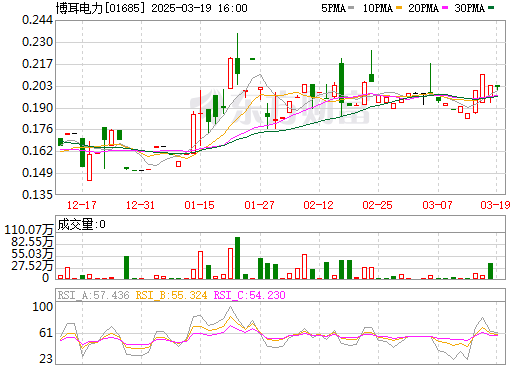Click the 100 RSI axis label
The width and height of the screenshot is (520, 365).
point(42,307)
